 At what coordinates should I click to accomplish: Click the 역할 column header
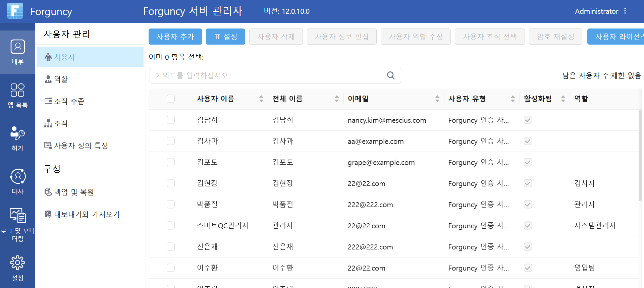581,99
